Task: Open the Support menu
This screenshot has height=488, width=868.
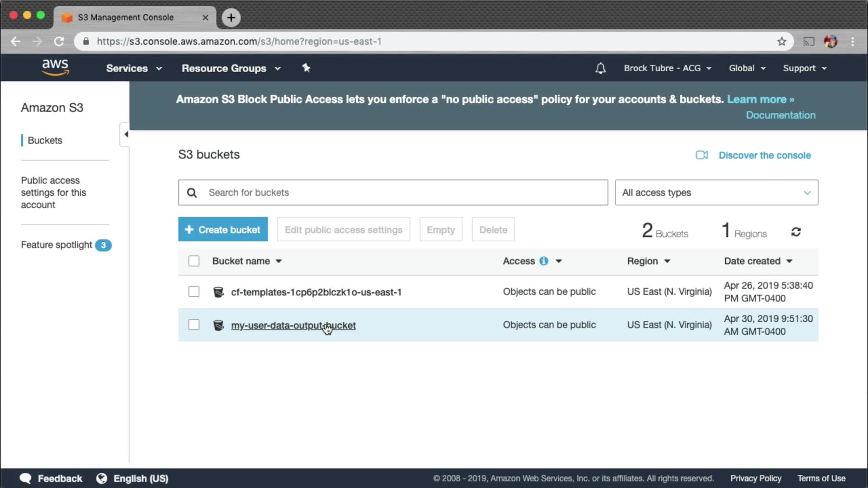Action: coord(805,68)
